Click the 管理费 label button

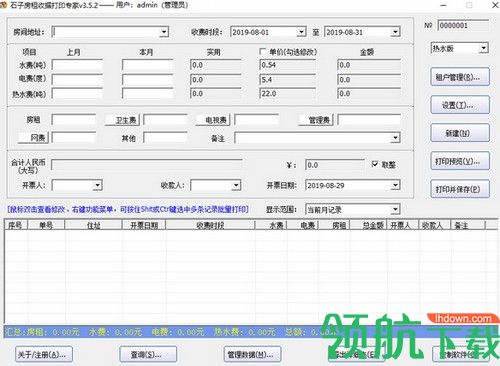pyautogui.click(x=316, y=120)
